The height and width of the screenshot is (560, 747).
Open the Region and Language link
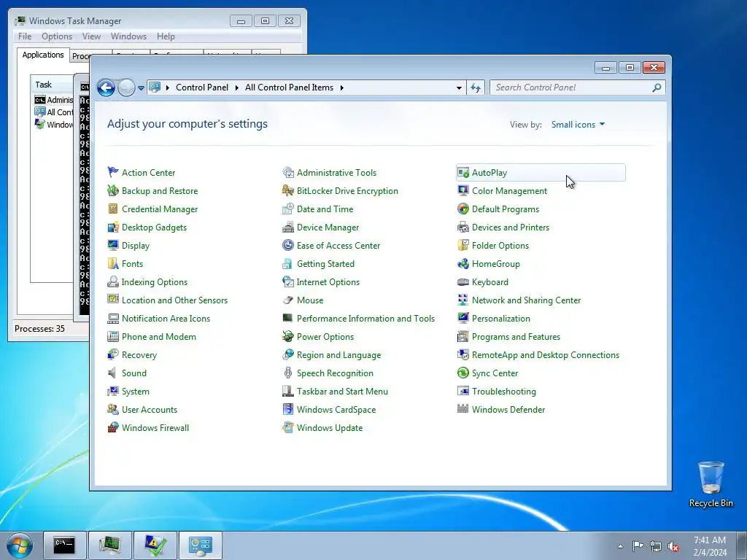click(x=338, y=355)
